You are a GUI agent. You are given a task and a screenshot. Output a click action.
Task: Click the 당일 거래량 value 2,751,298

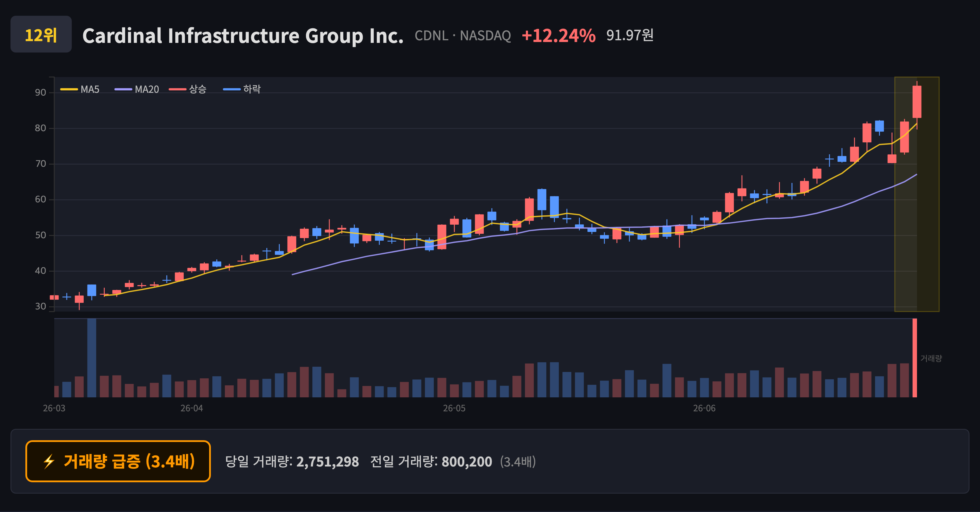click(x=328, y=462)
